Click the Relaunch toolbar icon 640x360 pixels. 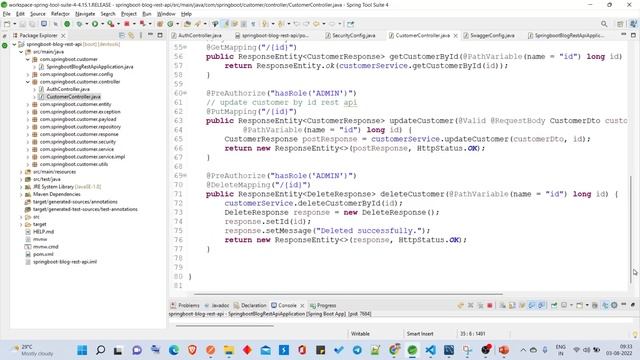pos(142,24)
